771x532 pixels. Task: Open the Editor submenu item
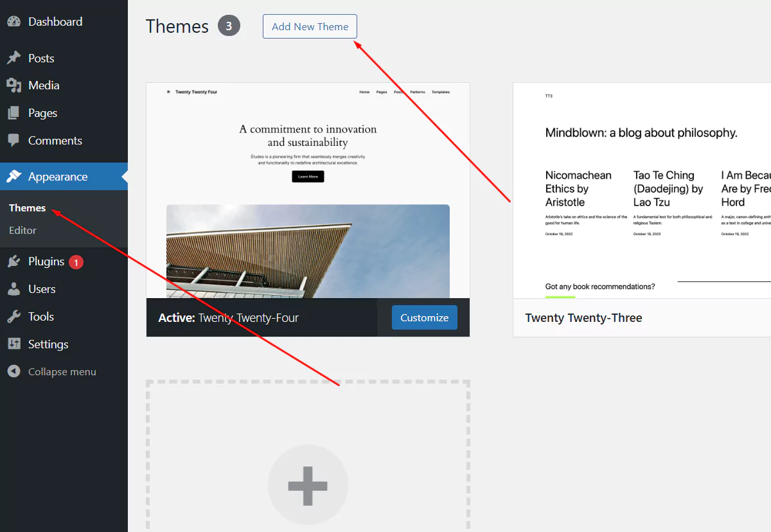22,231
